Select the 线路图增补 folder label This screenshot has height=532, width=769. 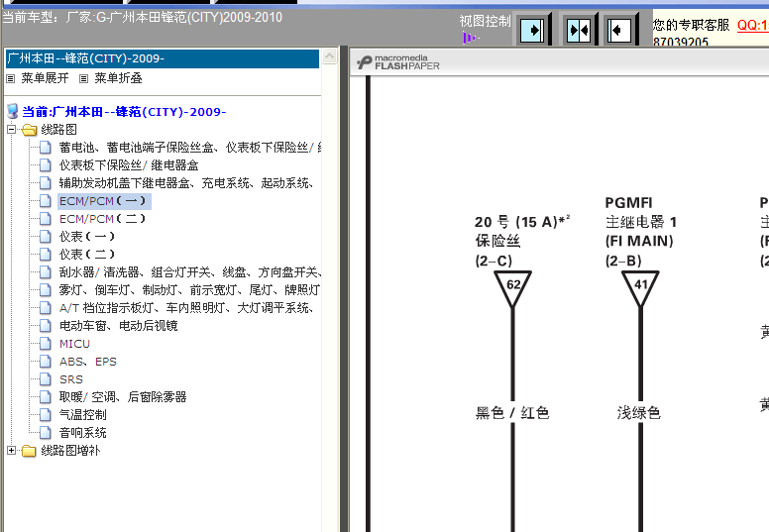pos(70,451)
